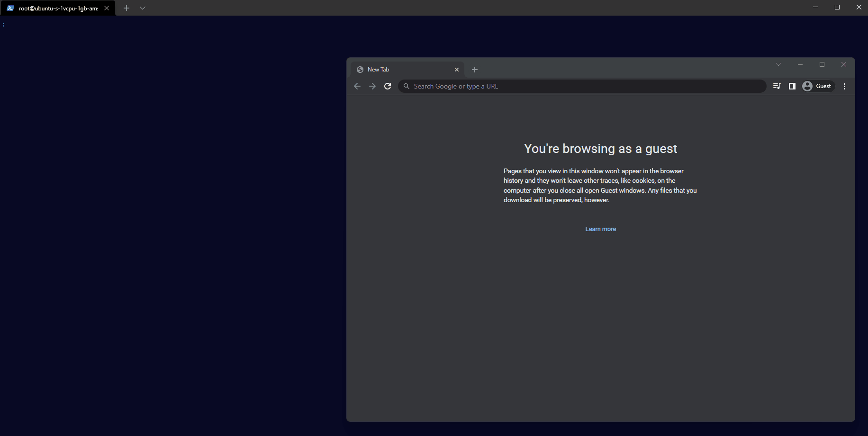Open the Learn more link about guest browsing
The image size is (868, 436).
600,229
